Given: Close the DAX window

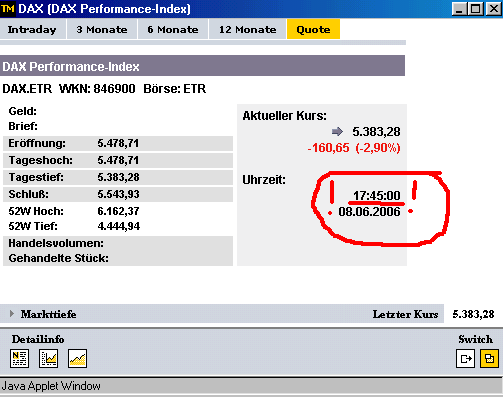Looking at the screenshot, I should click(494, 9).
